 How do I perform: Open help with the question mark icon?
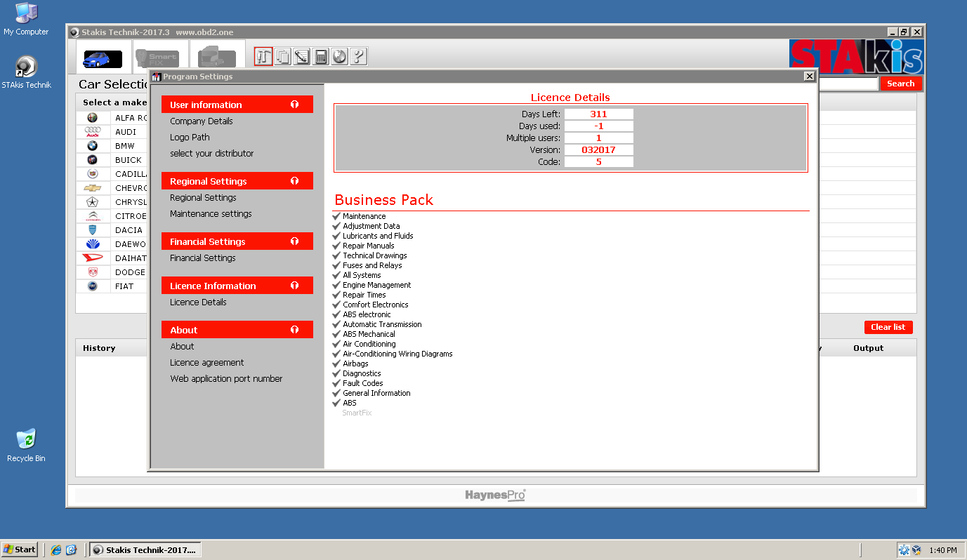(x=358, y=56)
